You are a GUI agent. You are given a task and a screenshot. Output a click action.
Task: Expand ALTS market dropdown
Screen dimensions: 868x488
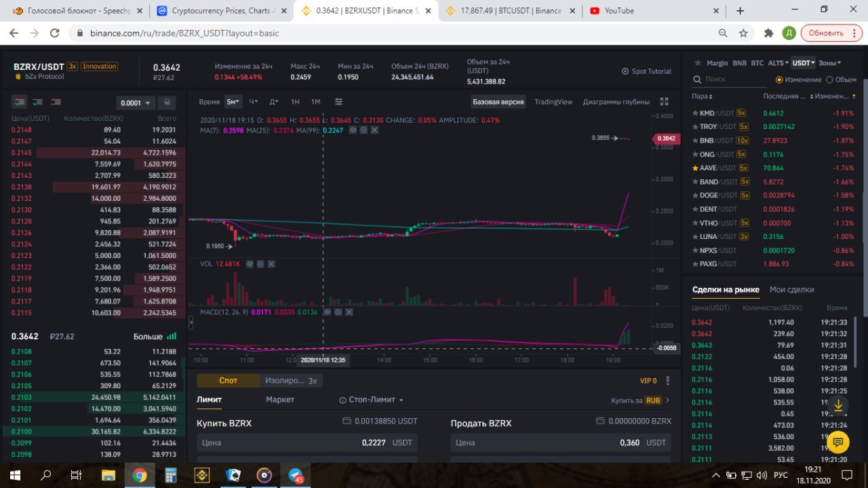(778, 62)
